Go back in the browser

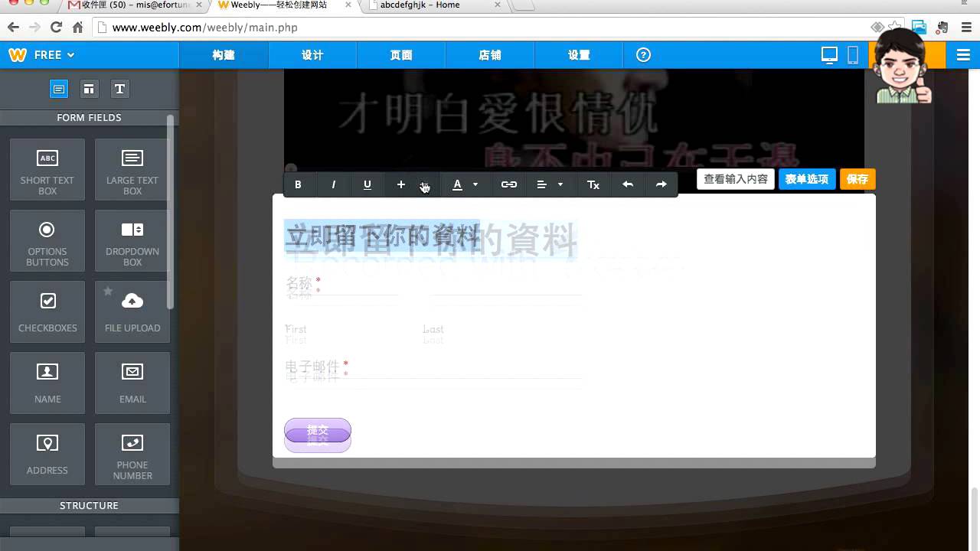13,28
